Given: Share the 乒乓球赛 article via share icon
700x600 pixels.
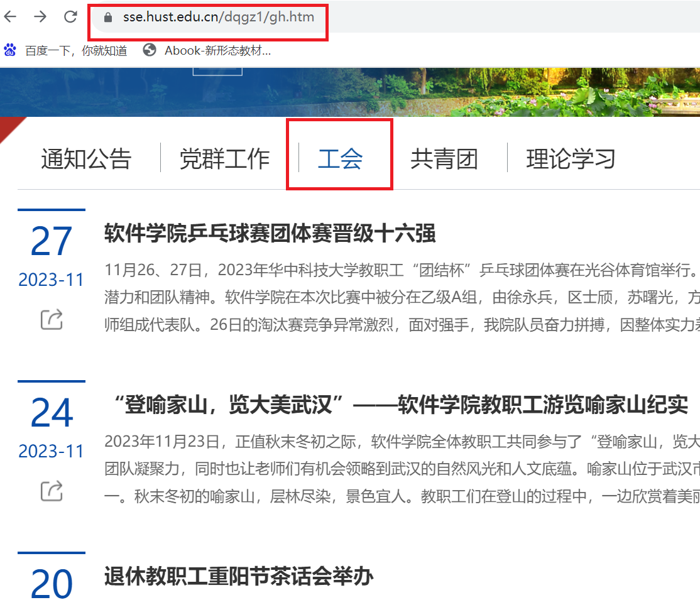Looking at the screenshot, I should (x=52, y=319).
